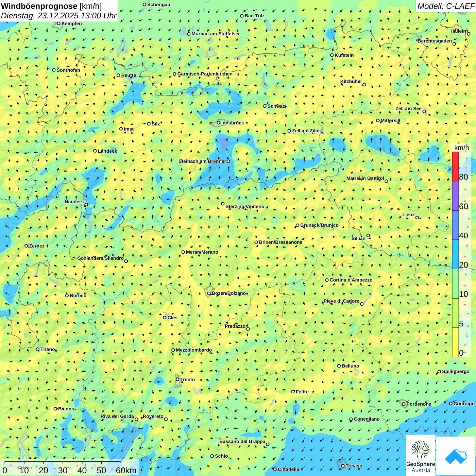Click the Bassano del Grappa label
The height and width of the screenshot is (476, 476).
[242, 441]
